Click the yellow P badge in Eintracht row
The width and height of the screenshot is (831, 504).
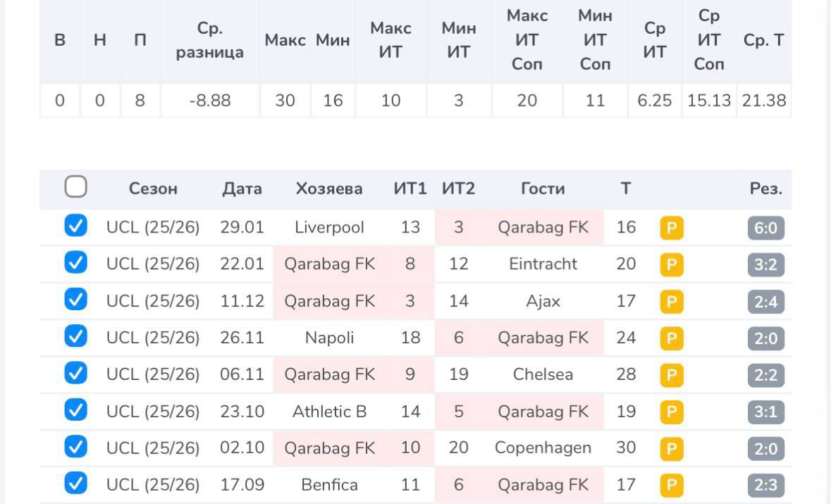[671, 265]
